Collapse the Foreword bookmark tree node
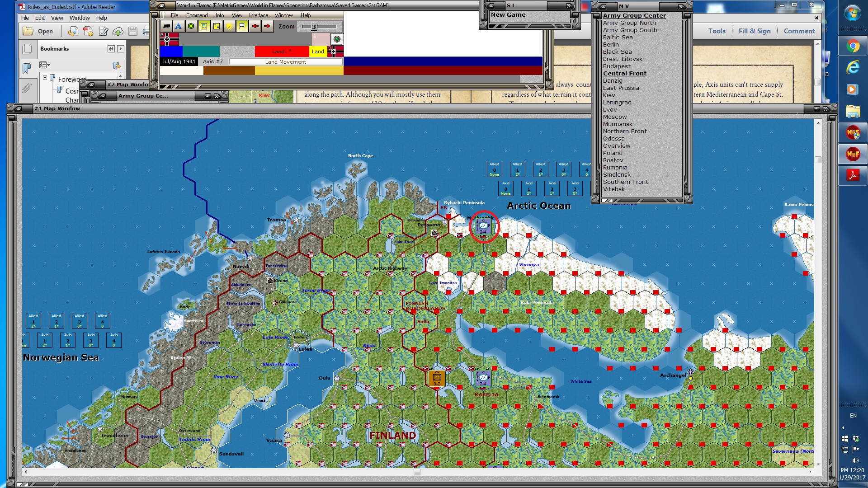This screenshot has height=488, width=868. coord(45,78)
